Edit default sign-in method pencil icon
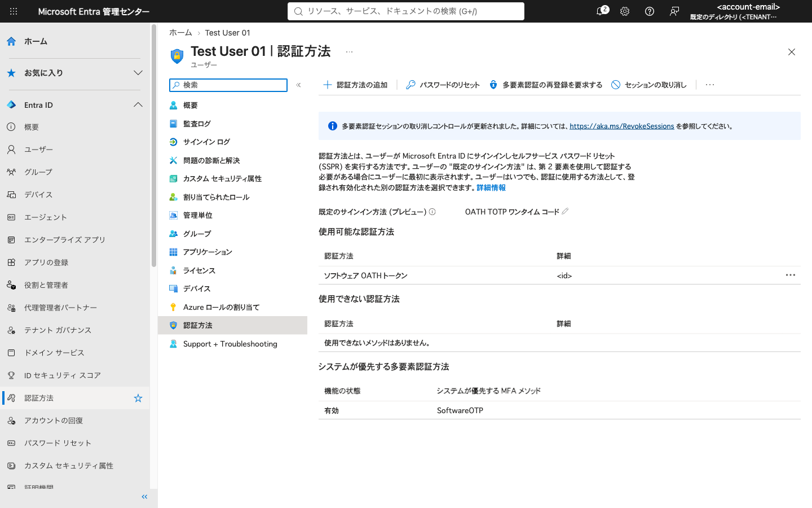 click(x=565, y=212)
